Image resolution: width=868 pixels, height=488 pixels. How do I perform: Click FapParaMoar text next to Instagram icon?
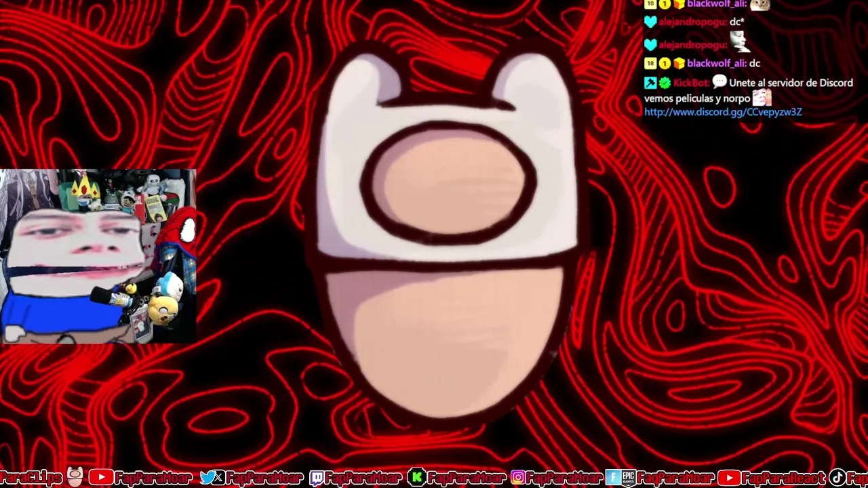tap(565, 479)
